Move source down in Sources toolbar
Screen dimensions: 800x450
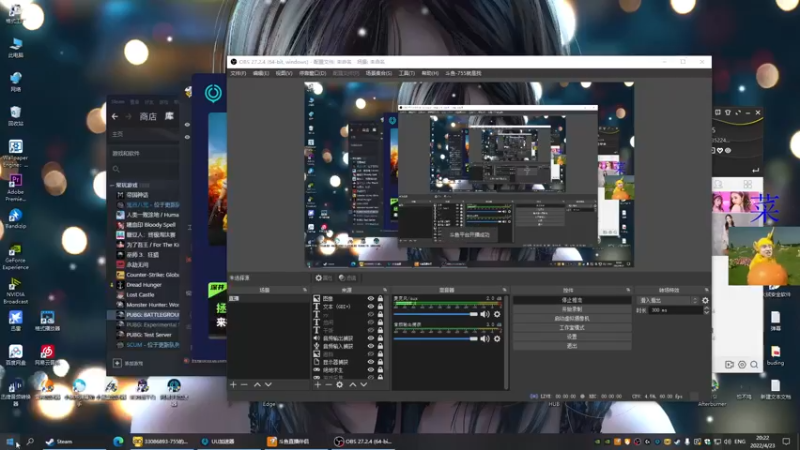coord(364,385)
